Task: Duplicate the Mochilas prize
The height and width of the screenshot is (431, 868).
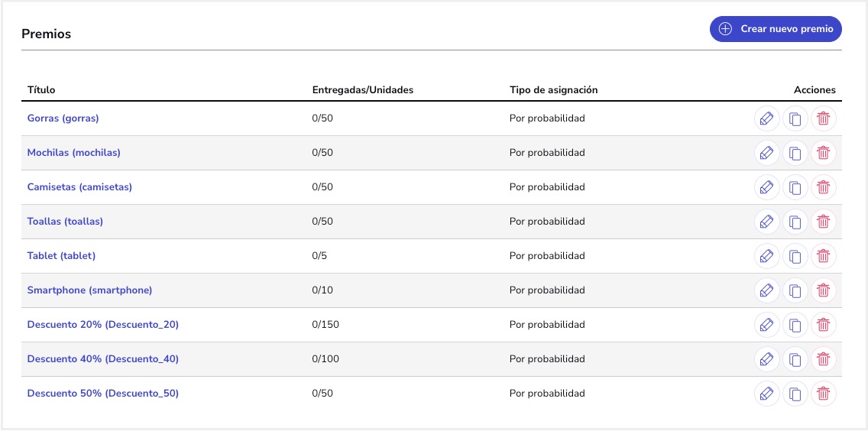Action: 795,153
